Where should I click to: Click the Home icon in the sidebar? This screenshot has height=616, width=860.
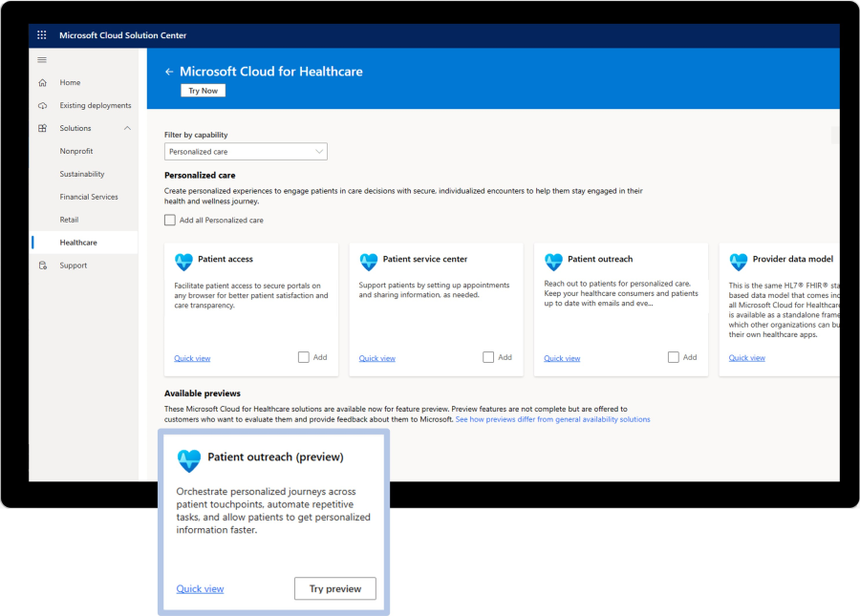click(43, 82)
